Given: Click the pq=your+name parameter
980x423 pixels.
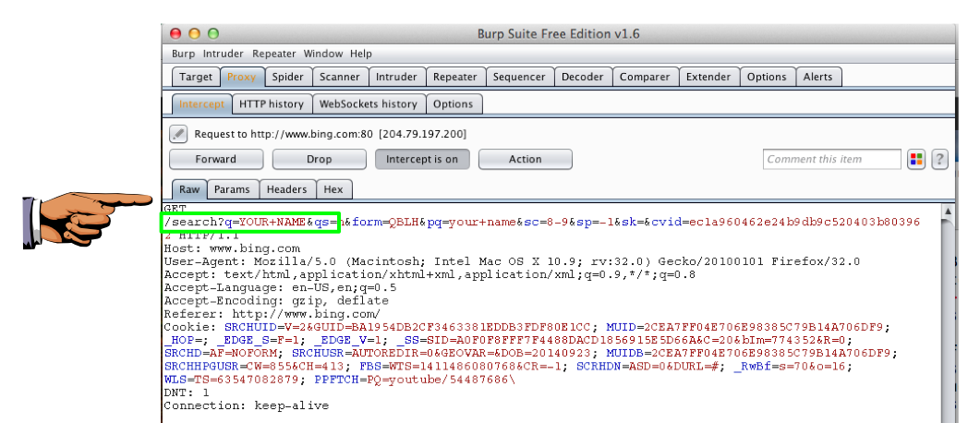Looking at the screenshot, I should [471, 223].
